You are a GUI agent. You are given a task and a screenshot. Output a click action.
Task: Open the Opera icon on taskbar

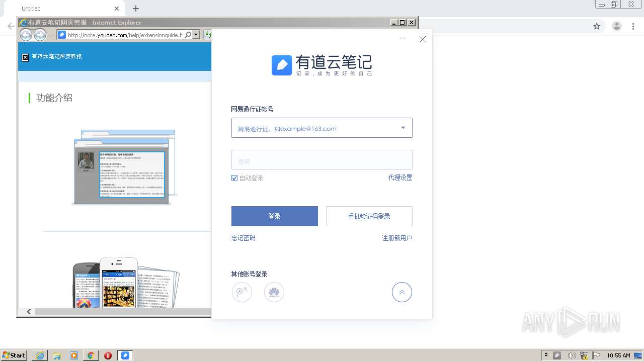pos(108,355)
